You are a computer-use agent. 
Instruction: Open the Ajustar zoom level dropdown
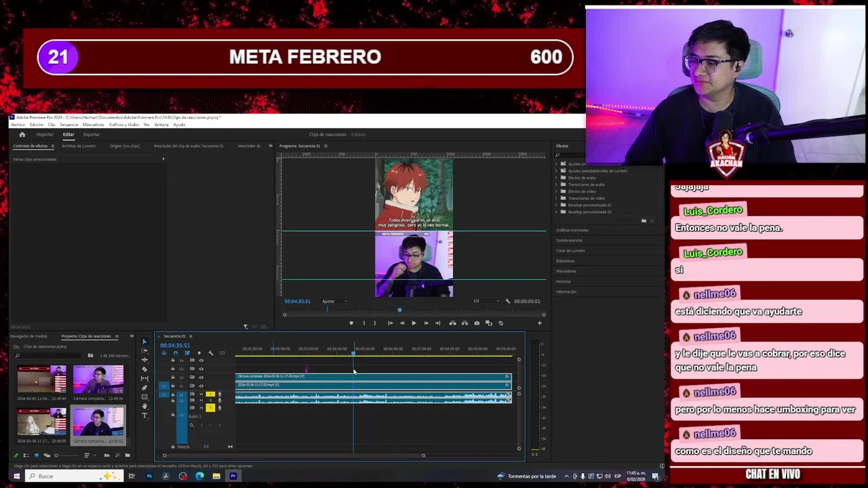click(334, 301)
